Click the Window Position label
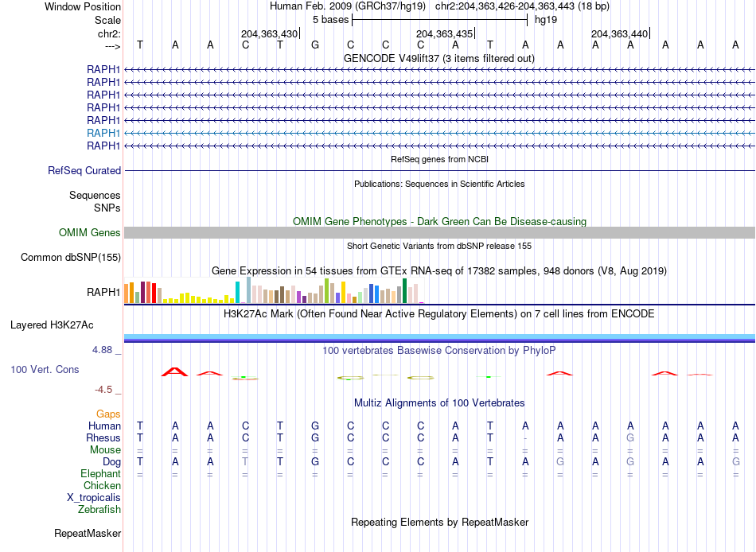756x552 pixels. (x=83, y=6)
